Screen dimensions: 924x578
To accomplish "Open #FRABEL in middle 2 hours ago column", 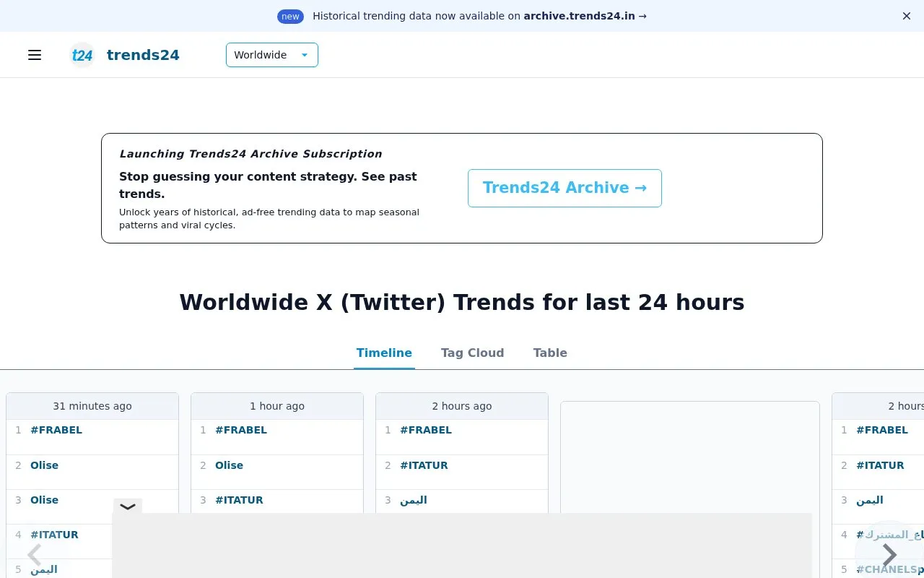I will (426, 430).
